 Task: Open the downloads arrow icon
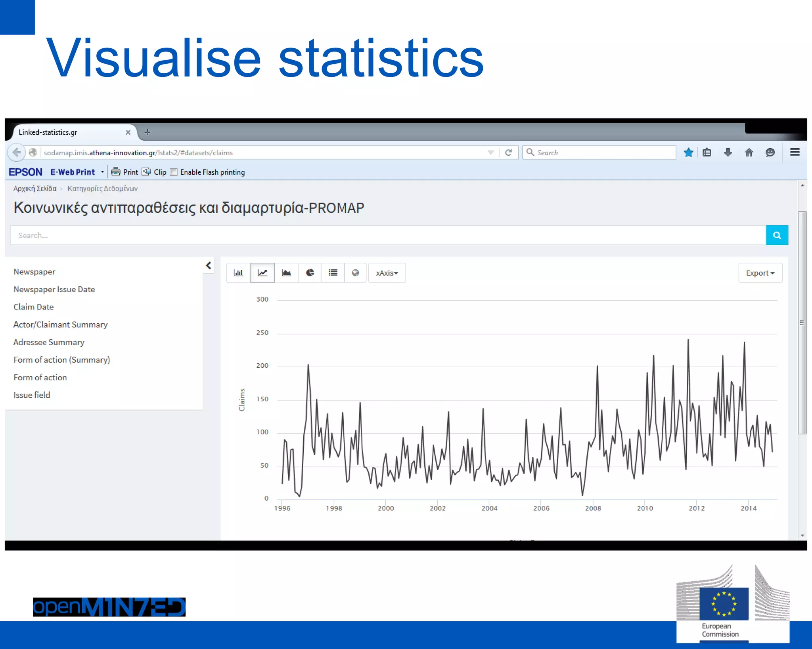[728, 153]
